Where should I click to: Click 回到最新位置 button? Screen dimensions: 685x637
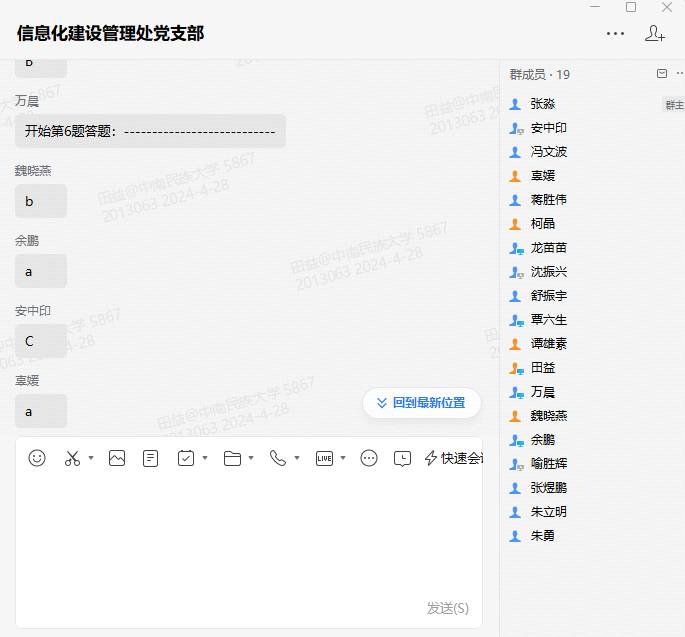421,403
